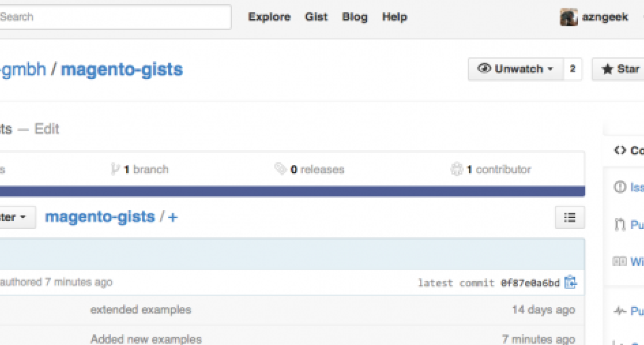Click the language color bar
Viewport: 644px width, 345px height.
tap(292, 191)
